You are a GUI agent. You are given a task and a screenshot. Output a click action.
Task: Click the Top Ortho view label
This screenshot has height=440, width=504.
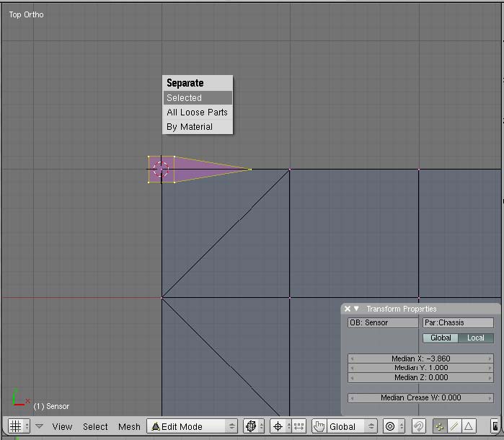pos(26,14)
